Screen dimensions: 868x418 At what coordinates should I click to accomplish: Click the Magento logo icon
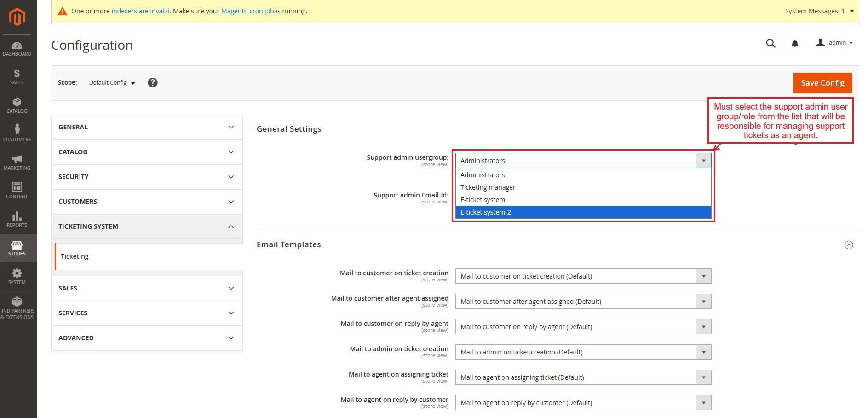tap(17, 17)
